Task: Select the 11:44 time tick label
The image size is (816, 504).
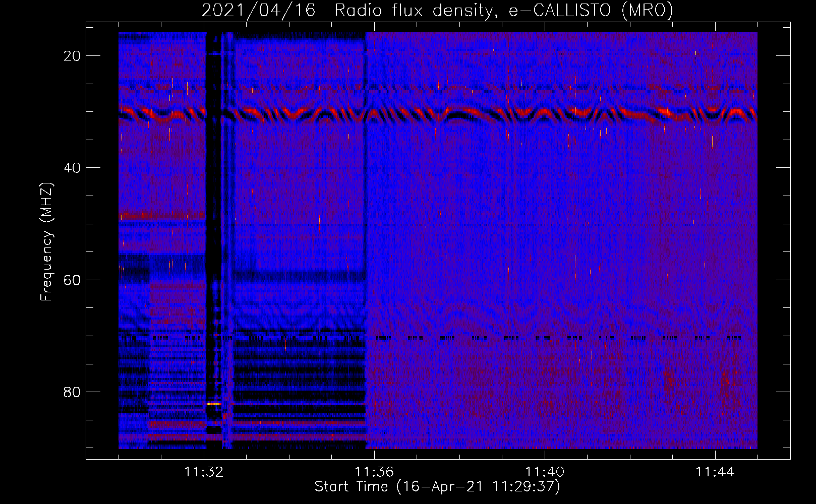Action: pyautogui.click(x=715, y=472)
